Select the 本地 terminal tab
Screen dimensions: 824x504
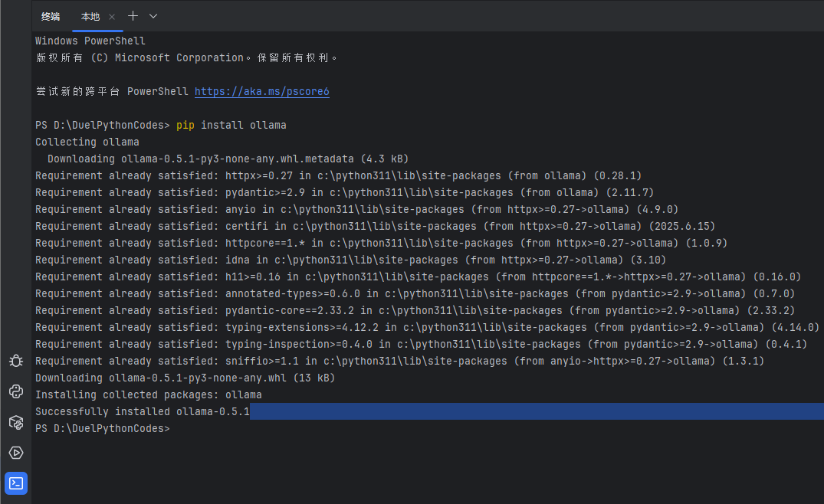(x=90, y=17)
